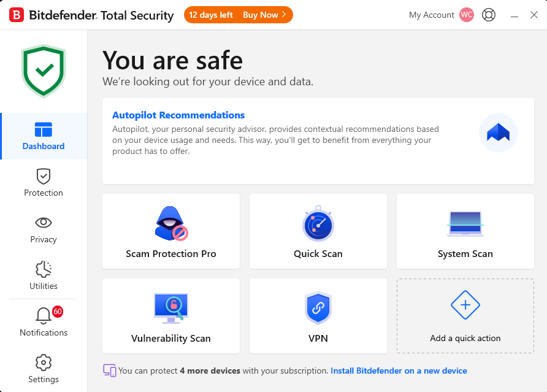Open the Scam Protection Pro hooded icon

[171, 223]
